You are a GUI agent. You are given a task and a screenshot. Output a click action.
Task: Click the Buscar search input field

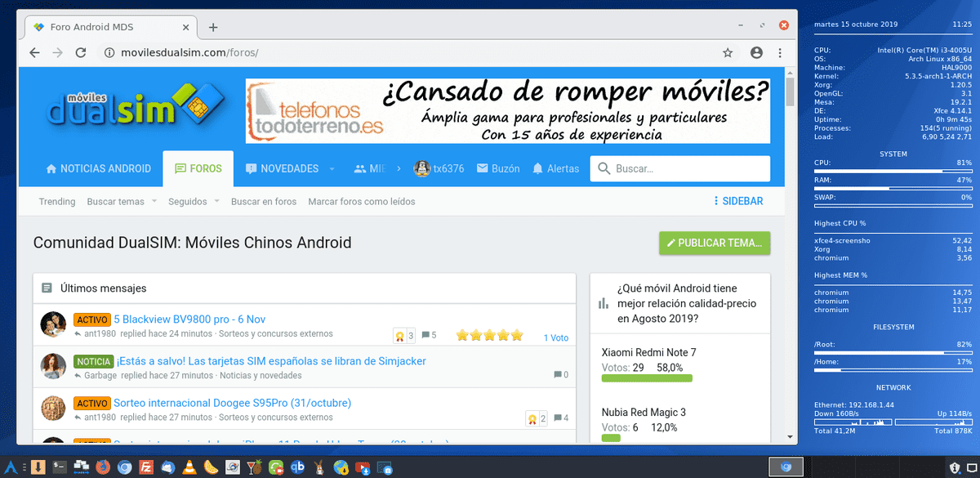point(680,168)
